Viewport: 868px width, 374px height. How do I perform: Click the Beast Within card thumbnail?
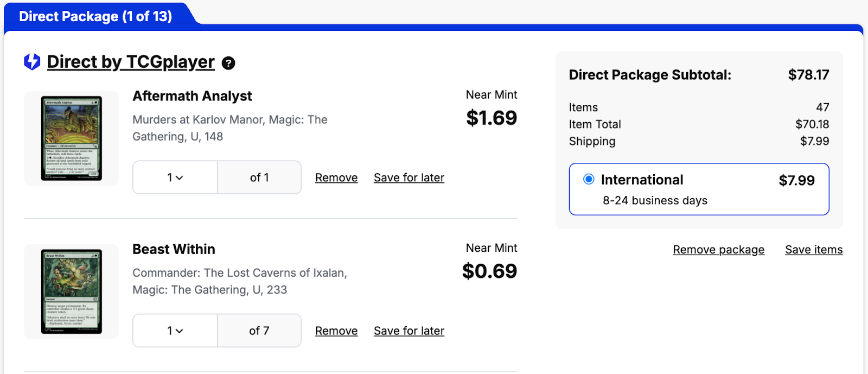(72, 291)
